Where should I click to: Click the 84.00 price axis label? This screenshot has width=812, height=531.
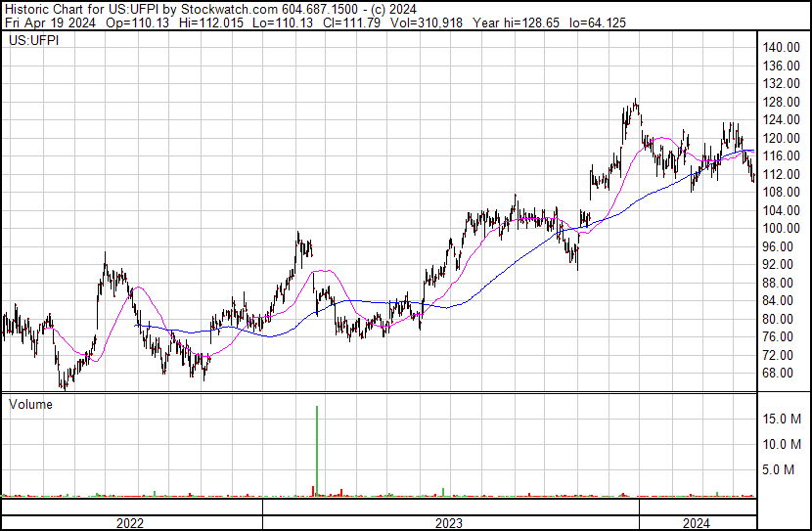coord(782,301)
